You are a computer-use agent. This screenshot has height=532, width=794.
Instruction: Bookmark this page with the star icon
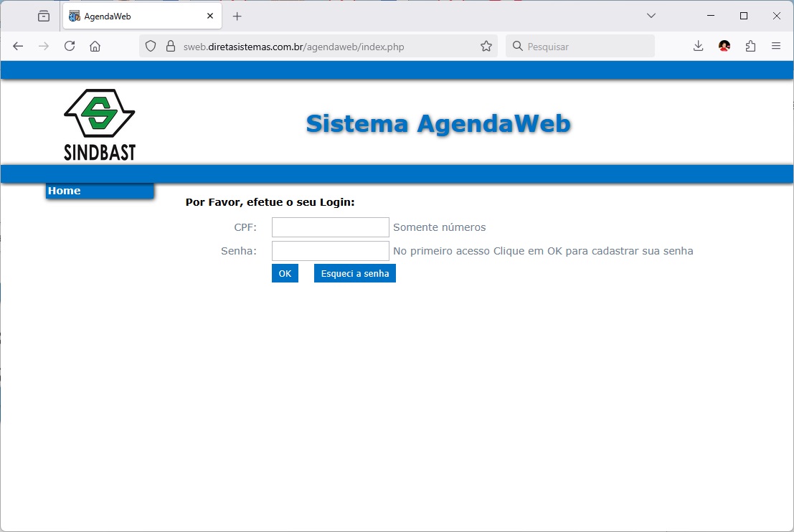(486, 46)
